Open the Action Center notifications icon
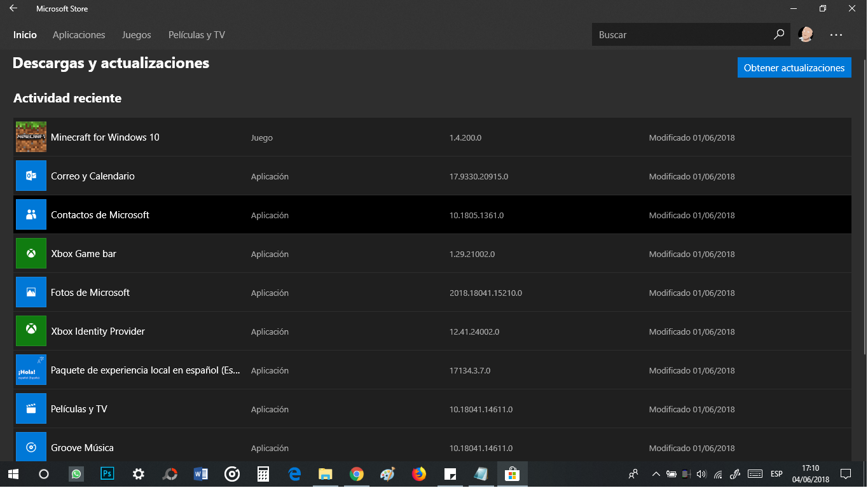 [x=846, y=474]
